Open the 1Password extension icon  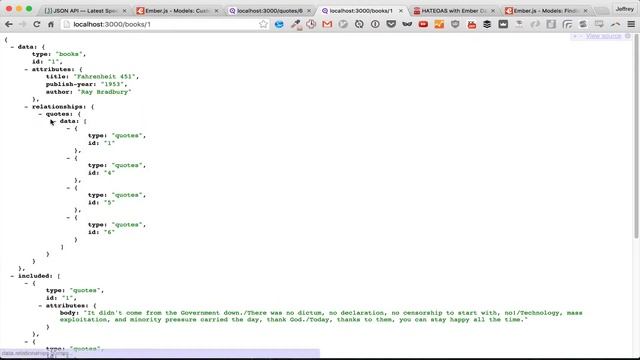pyautogui.click(x=375, y=24)
